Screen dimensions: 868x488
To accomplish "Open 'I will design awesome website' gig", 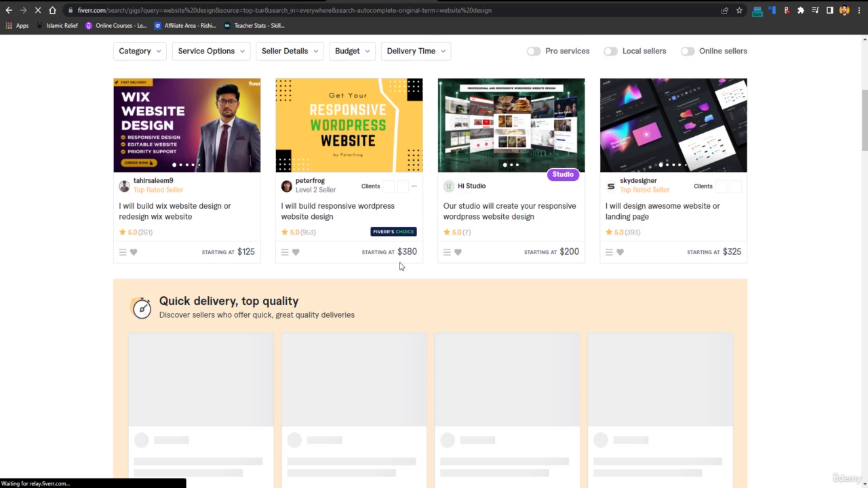I will [x=663, y=211].
